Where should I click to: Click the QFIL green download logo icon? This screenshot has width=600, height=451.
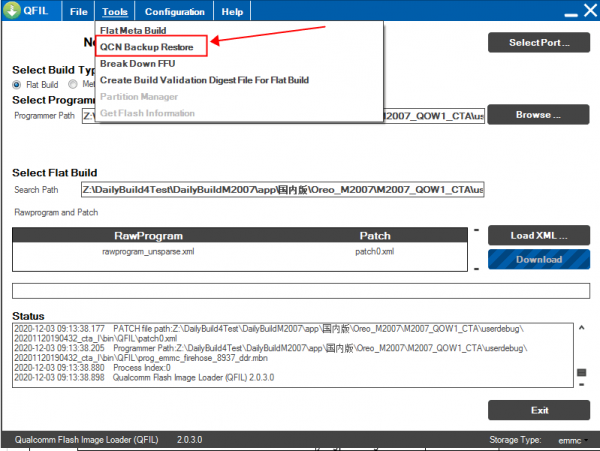point(11,10)
